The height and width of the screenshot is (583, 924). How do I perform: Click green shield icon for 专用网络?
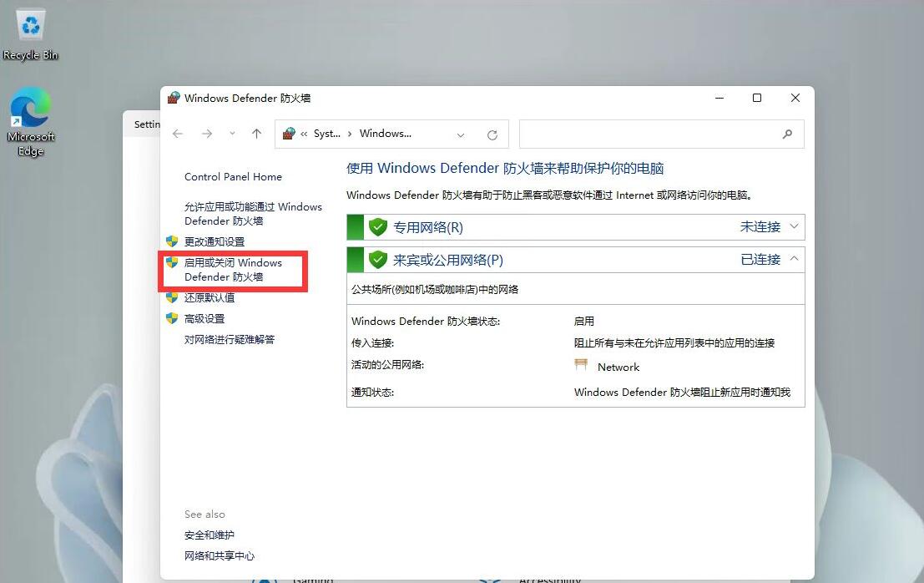coord(378,227)
